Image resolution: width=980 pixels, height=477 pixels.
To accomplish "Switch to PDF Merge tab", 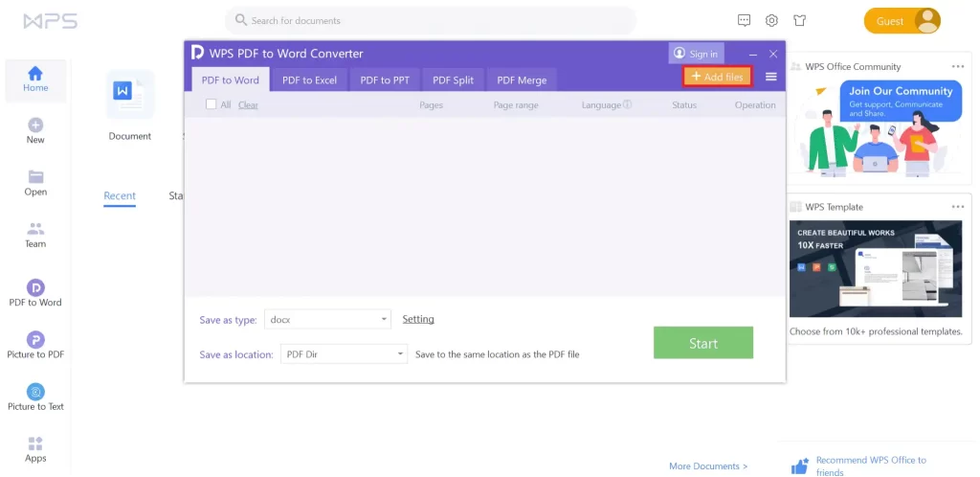I will point(522,79).
